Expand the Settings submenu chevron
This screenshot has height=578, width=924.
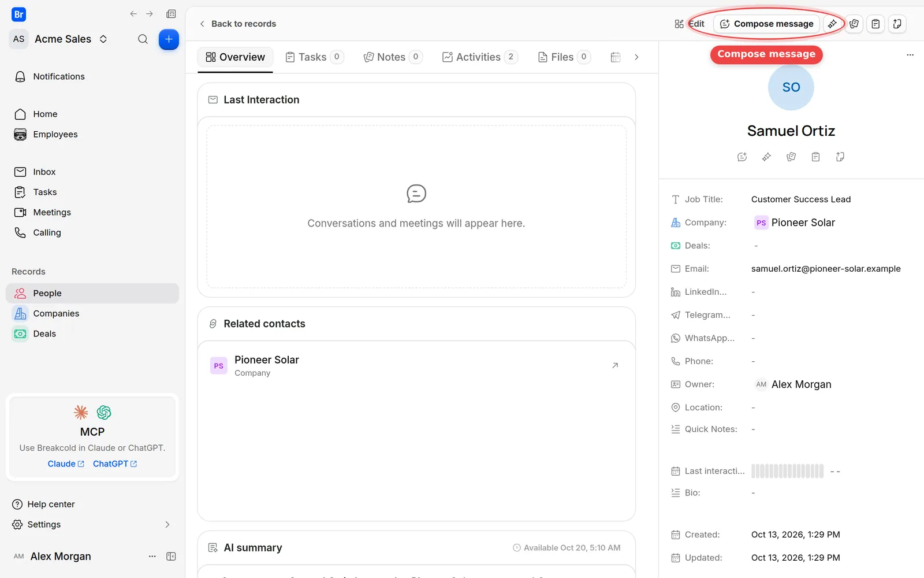(x=167, y=524)
